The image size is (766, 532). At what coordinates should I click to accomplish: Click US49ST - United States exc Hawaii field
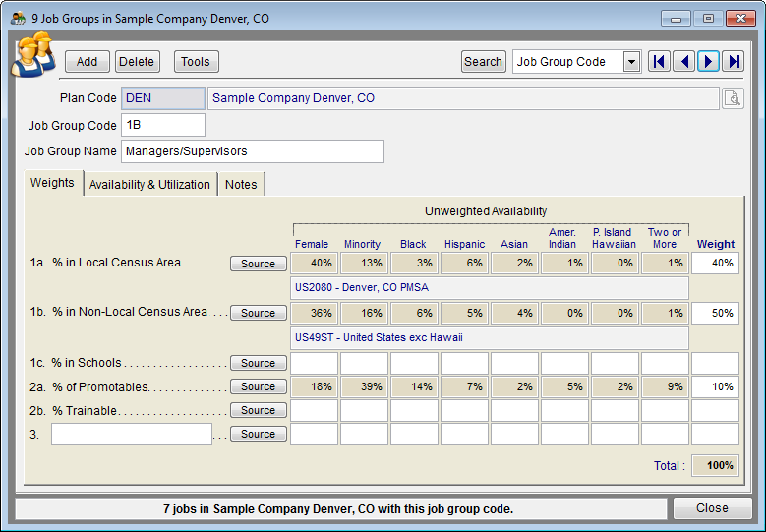click(x=490, y=338)
